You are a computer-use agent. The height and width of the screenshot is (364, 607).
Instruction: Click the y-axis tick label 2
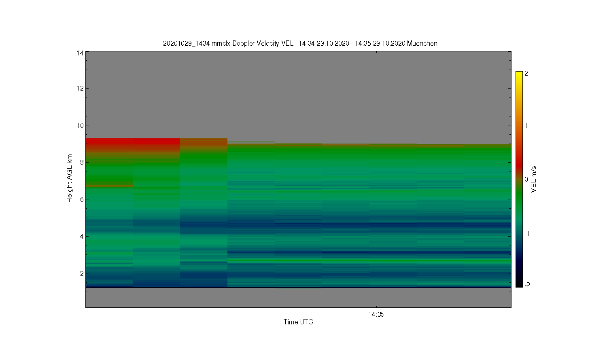82,273
